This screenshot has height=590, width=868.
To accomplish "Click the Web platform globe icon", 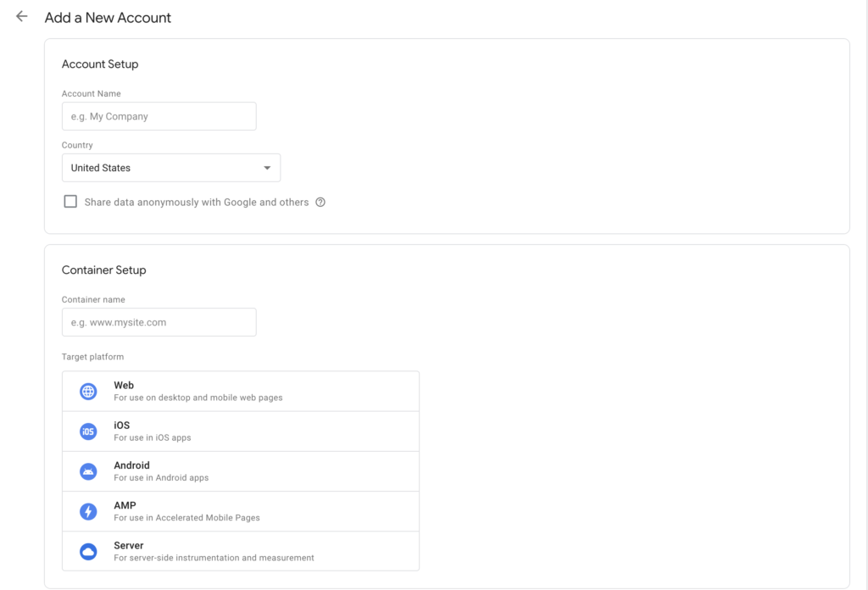I will (x=87, y=391).
